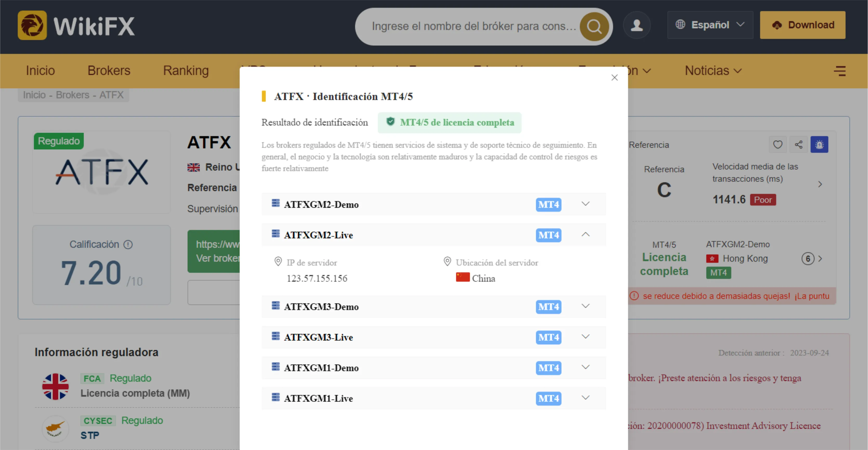Open the user account icon
Viewport: 868px width, 450px height.
point(636,25)
